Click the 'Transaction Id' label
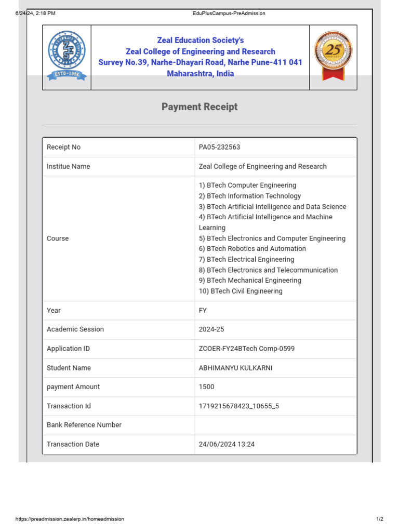This screenshot has width=399, height=532. pos(69,406)
